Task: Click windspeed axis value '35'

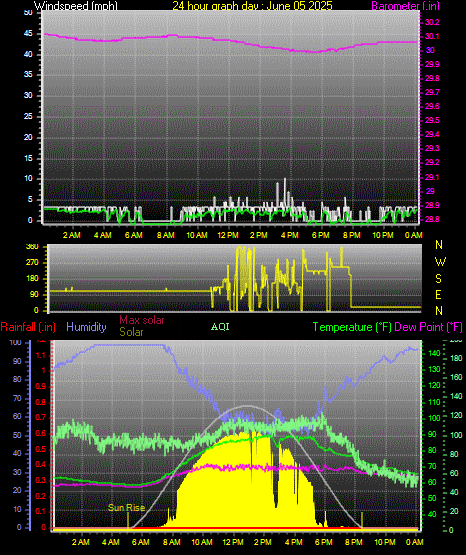Action: click(x=28, y=74)
